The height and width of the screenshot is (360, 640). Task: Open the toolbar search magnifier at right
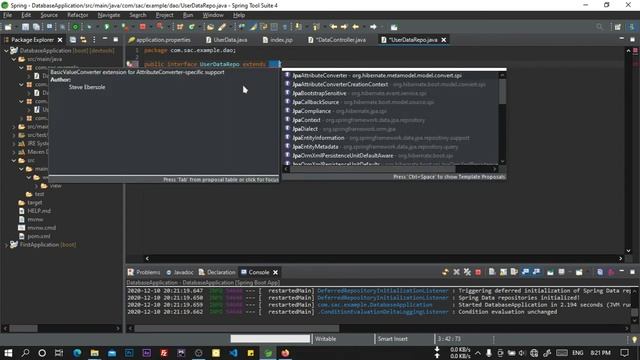coord(599,27)
